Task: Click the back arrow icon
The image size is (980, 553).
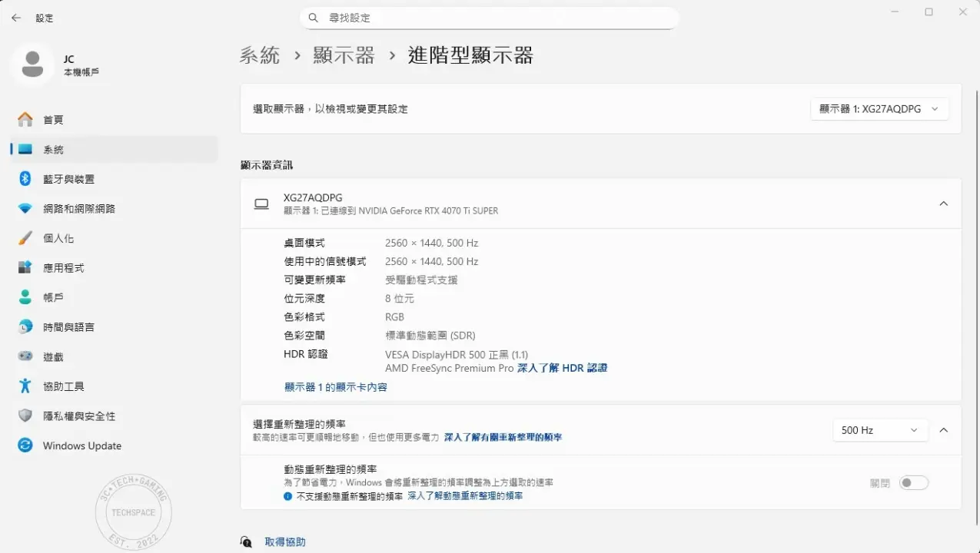Action: pyautogui.click(x=16, y=18)
